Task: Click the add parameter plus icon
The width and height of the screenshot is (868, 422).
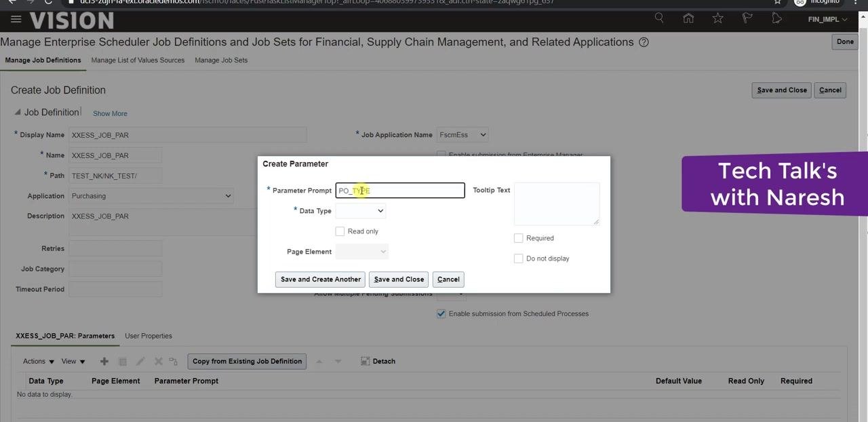Action: pyautogui.click(x=104, y=362)
